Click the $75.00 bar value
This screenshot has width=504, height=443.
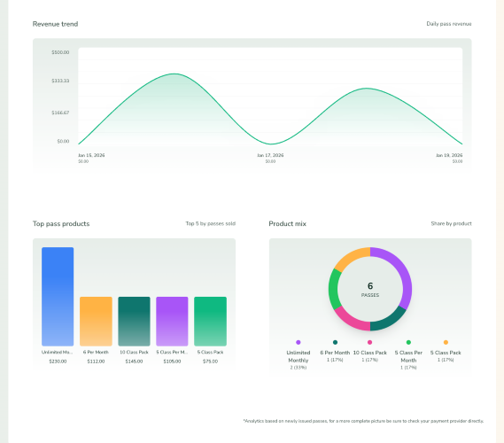coord(210,361)
